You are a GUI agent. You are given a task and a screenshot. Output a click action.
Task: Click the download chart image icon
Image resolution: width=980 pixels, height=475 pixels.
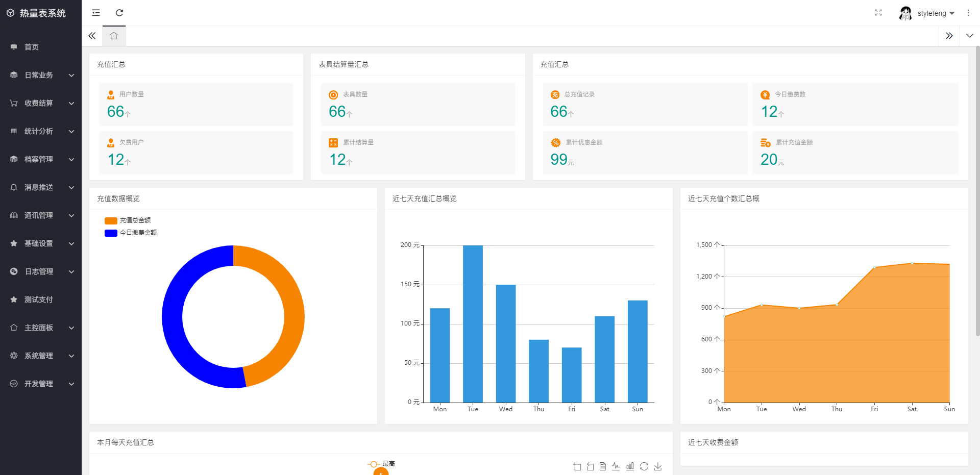point(658,466)
